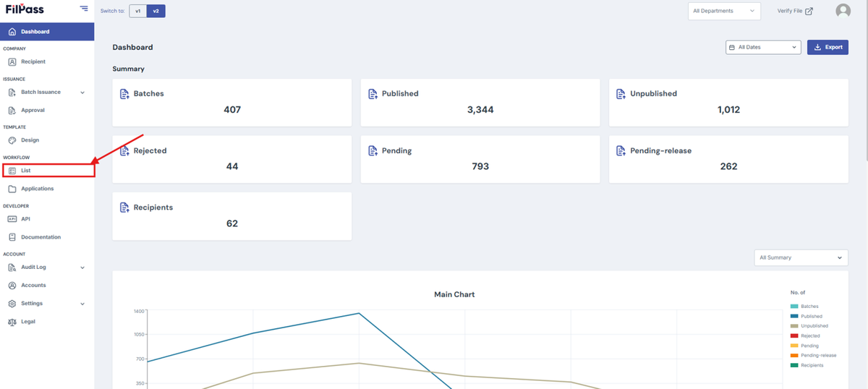Click the Batches summary card value 407

click(x=232, y=110)
